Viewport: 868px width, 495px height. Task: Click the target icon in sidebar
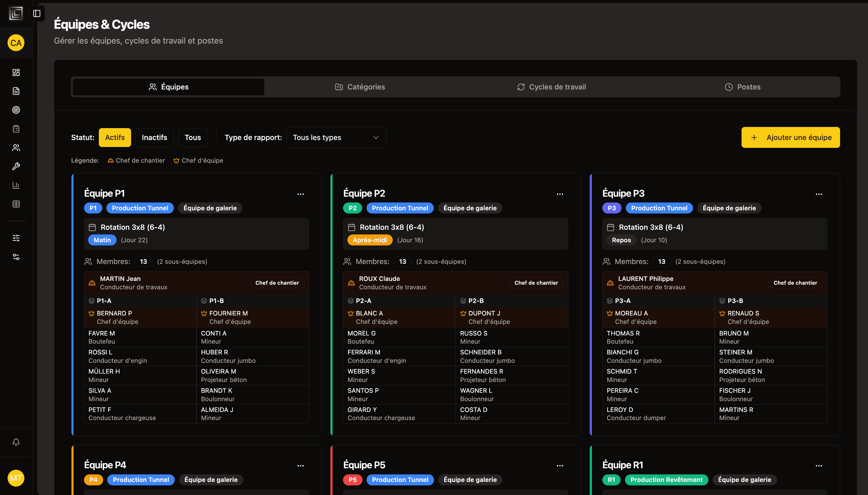[16, 110]
